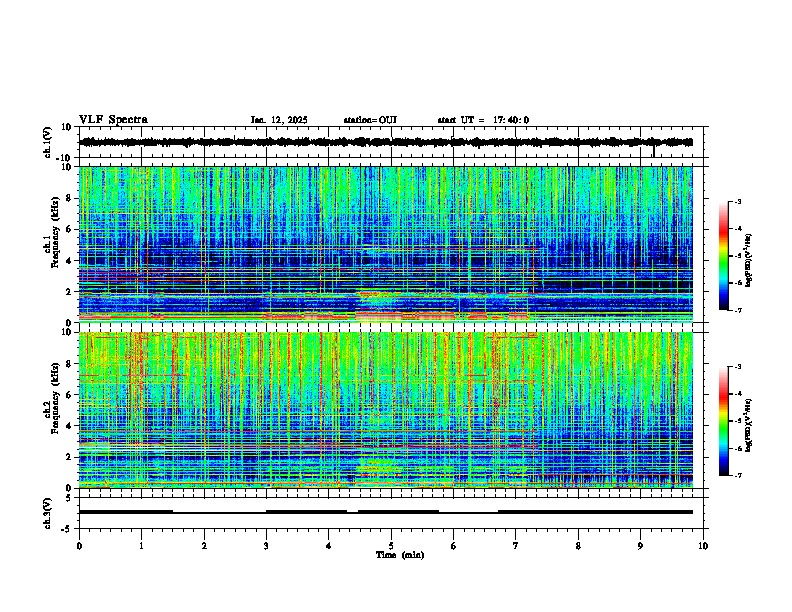Click inside the ch.2 spectrogram panel
Screen dimensions: 792x612
pyautogui.click(x=386, y=410)
